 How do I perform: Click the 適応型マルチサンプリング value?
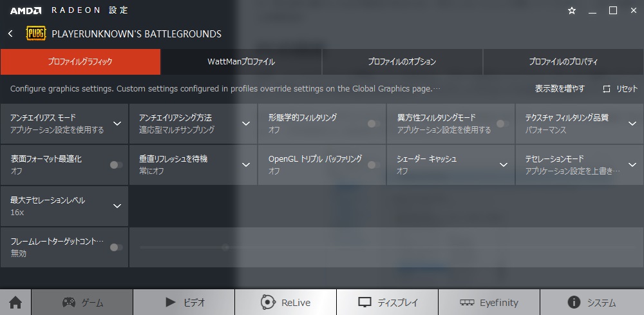tap(176, 129)
